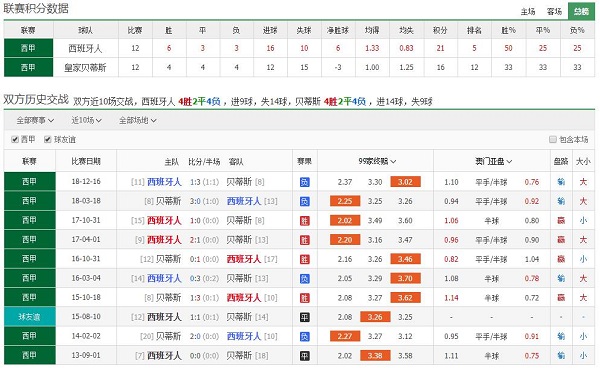Click 平手/半球 handicap on 14-02-02 row
Screen dimensions: 600x368
point(491,337)
